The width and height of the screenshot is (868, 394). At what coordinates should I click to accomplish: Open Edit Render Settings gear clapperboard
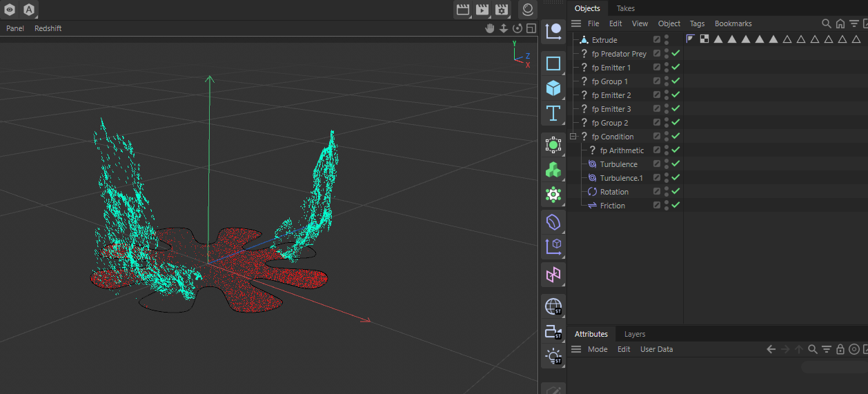pos(502,10)
